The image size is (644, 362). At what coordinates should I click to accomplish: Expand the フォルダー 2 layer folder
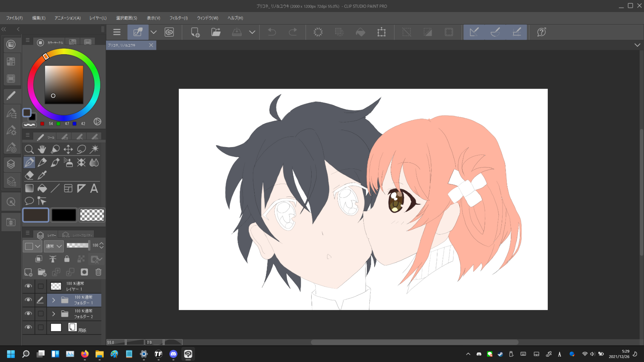54,314
